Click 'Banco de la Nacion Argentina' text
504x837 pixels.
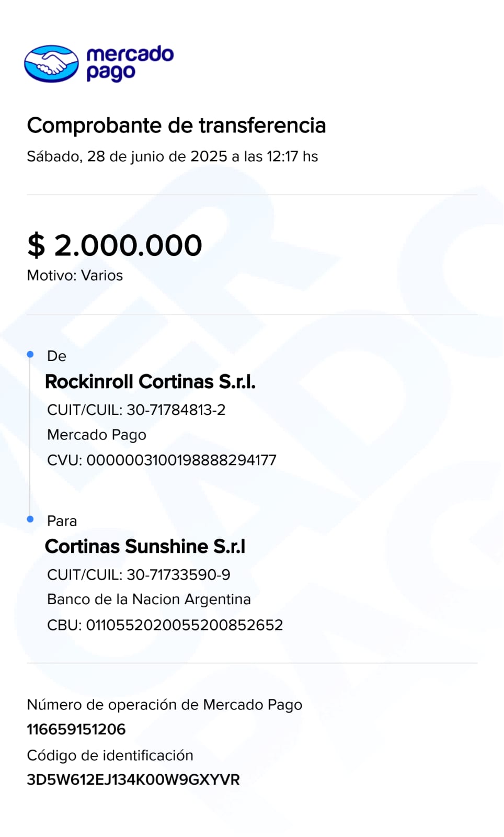[149, 600]
